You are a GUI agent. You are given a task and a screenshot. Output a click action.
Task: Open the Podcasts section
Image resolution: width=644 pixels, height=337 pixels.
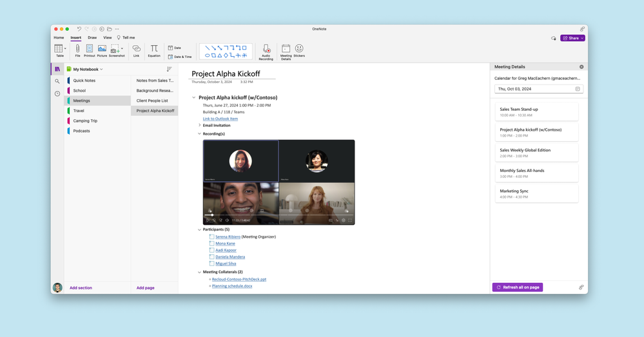(x=98, y=131)
